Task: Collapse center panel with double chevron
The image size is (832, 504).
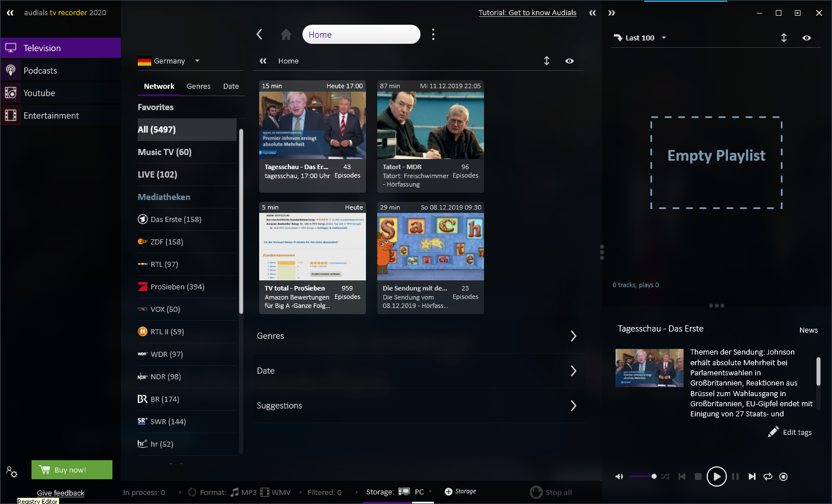Action: 593,12
